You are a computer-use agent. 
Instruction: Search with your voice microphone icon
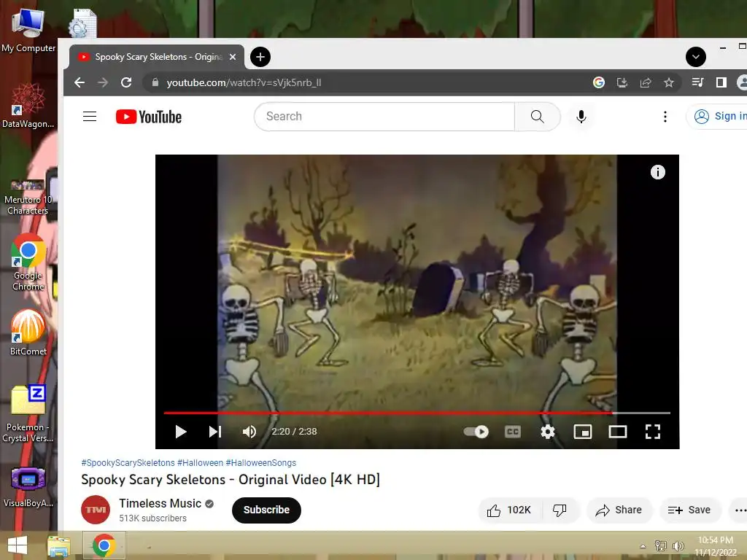[581, 116]
